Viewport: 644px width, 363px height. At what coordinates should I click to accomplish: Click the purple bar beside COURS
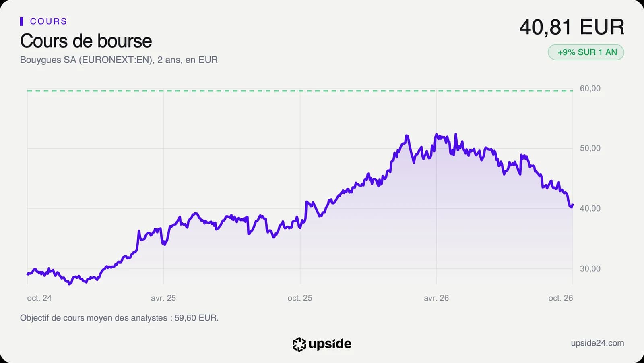click(21, 21)
